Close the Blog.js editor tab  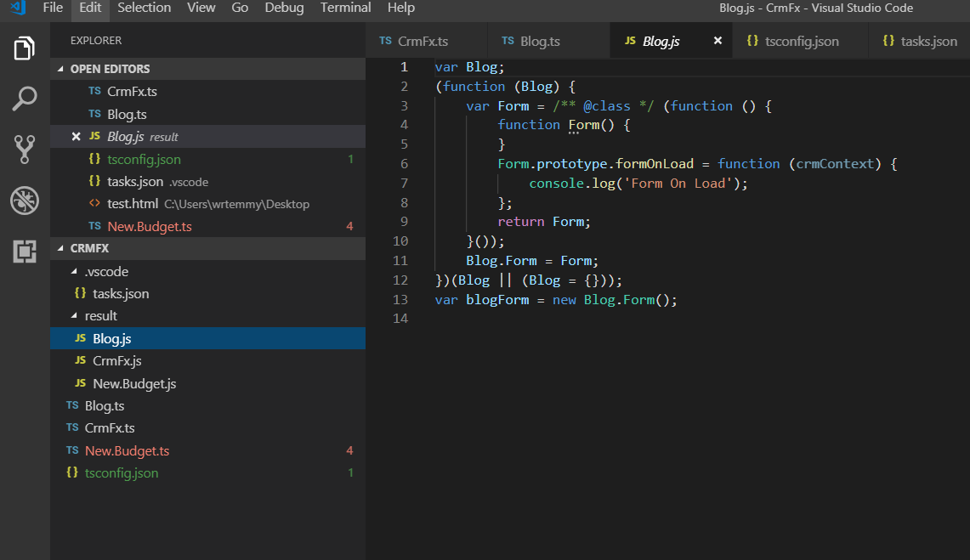coord(718,41)
